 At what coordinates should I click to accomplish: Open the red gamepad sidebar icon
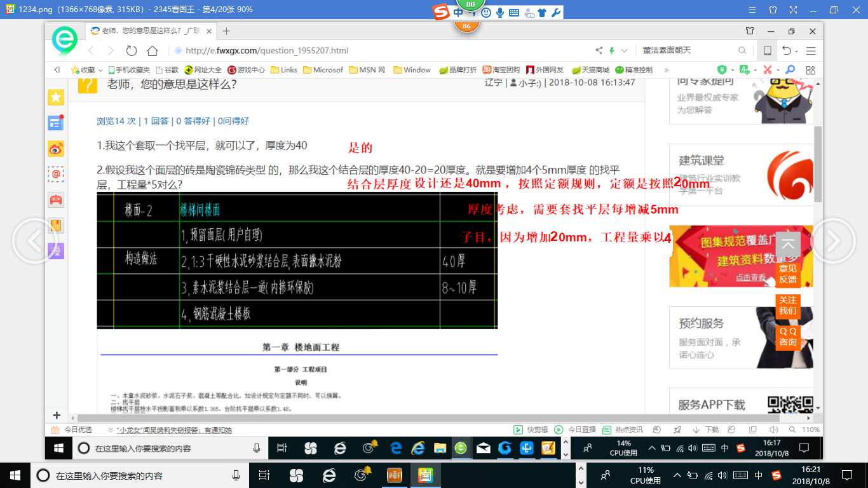(56, 200)
